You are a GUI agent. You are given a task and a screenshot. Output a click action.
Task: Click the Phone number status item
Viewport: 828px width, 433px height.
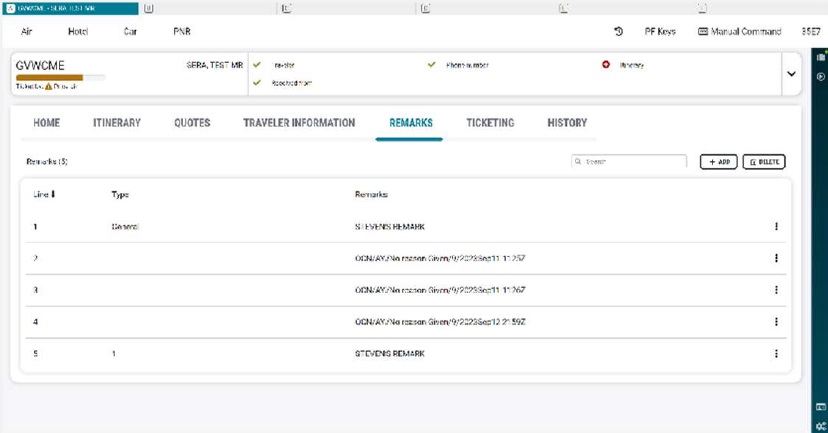point(467,65)
